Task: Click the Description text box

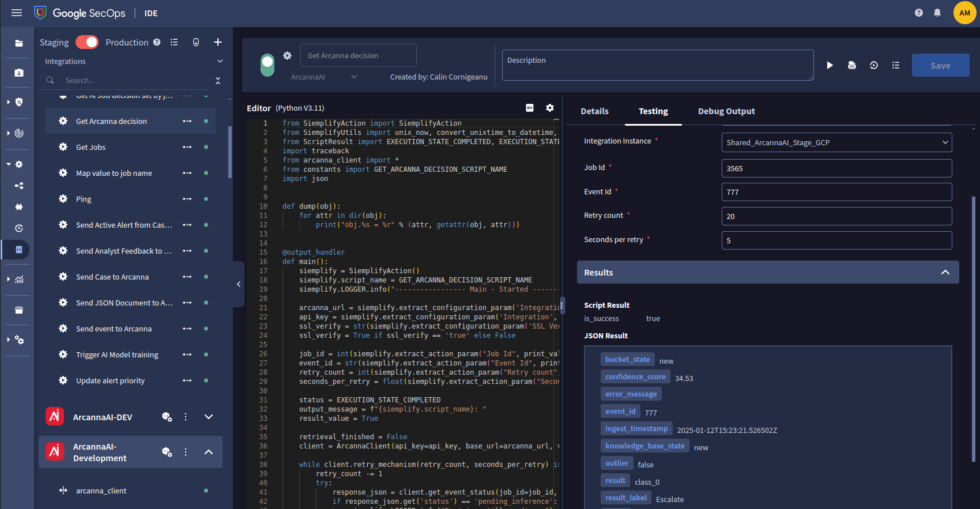Action: pos(658,65)
